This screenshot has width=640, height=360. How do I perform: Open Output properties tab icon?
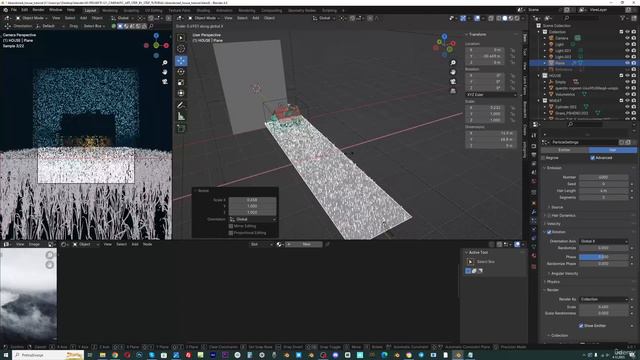click(x=533, y=155)
